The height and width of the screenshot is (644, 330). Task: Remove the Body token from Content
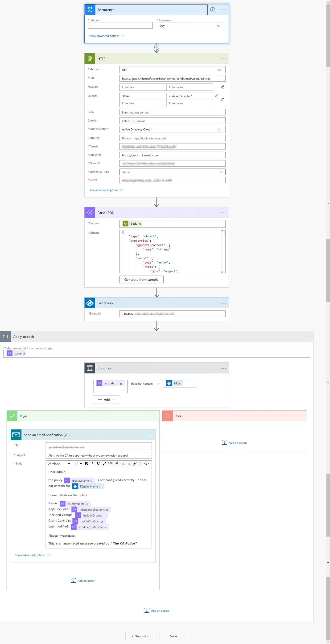coord(140,224)
